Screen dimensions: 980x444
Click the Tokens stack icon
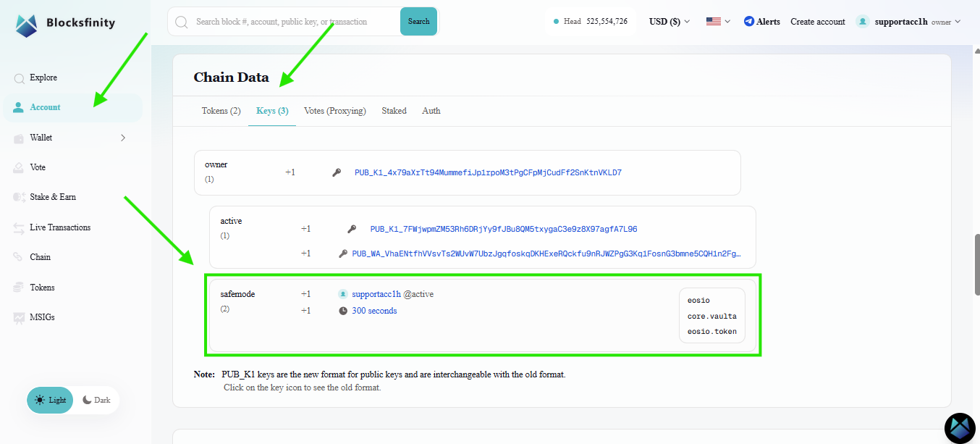[x=19, y=288]
